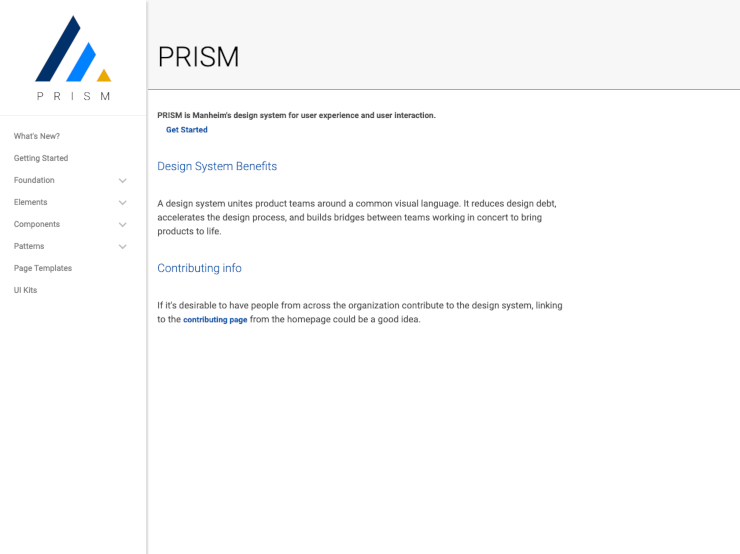Go to Getting Started in sidebar
This screenshot has width=740, height=554.
pyautogui.click(x=41, y=158)
